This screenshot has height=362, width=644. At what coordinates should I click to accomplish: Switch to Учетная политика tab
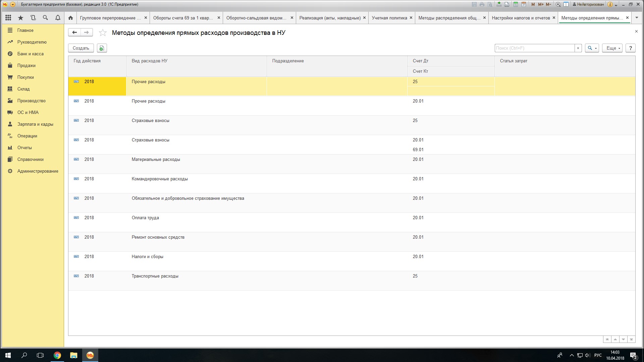[389, 18]
